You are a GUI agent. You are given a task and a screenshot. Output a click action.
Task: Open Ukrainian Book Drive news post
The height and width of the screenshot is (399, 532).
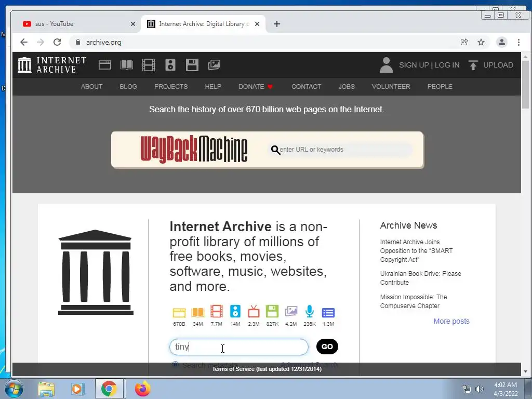coord(420,278)
